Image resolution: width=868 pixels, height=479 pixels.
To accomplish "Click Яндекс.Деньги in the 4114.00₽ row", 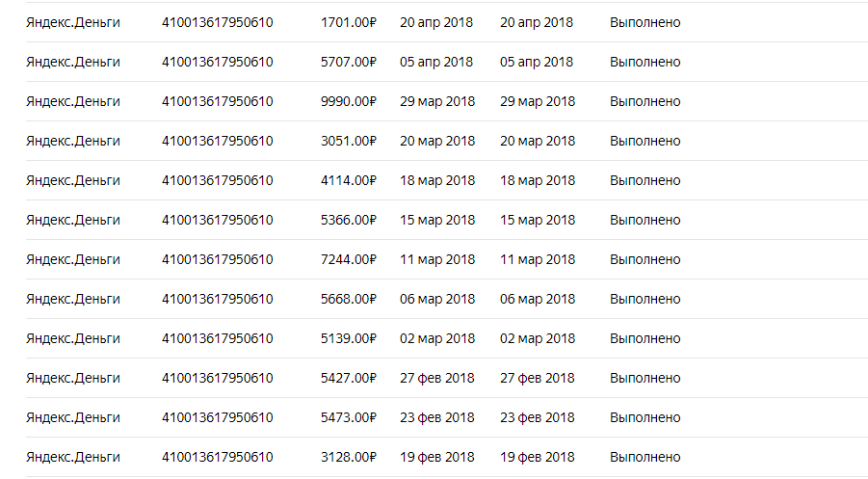I will pos(73,180).
